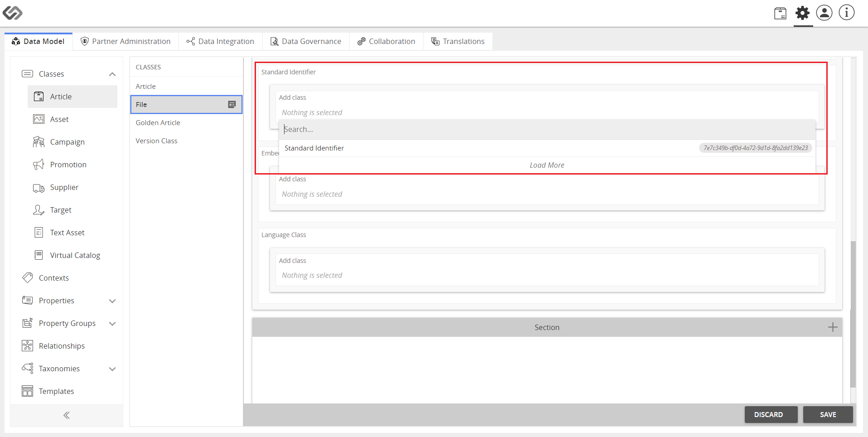Open Campaign in sidebar tree
868x437 pixels.
(72, 142)
